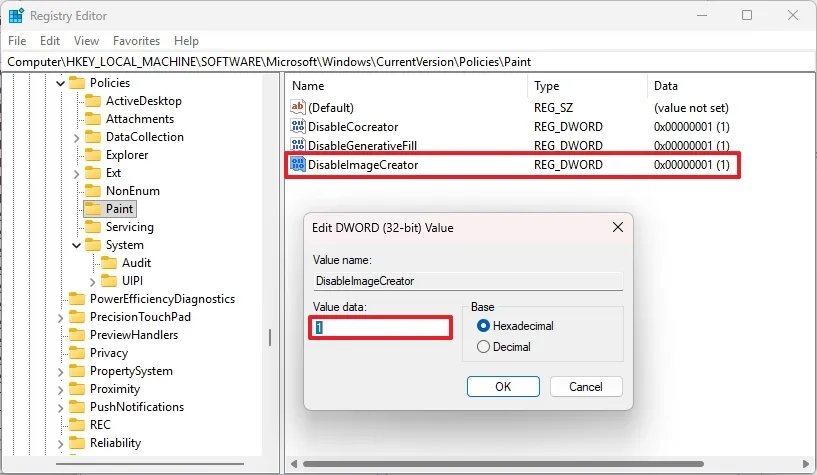This screenshot has width=817, height=475.
Task: Click the Ext folder icon
Action: [93, 172]
